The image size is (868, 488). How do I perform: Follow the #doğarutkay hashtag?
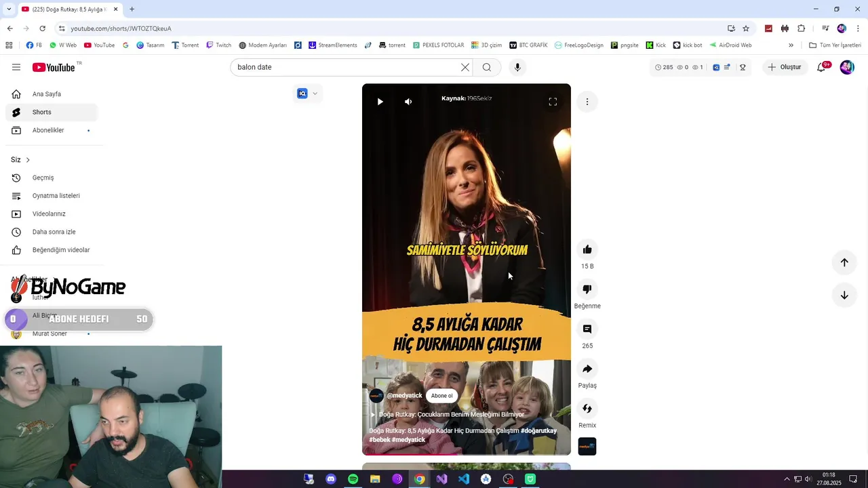(x=538, y=430)
